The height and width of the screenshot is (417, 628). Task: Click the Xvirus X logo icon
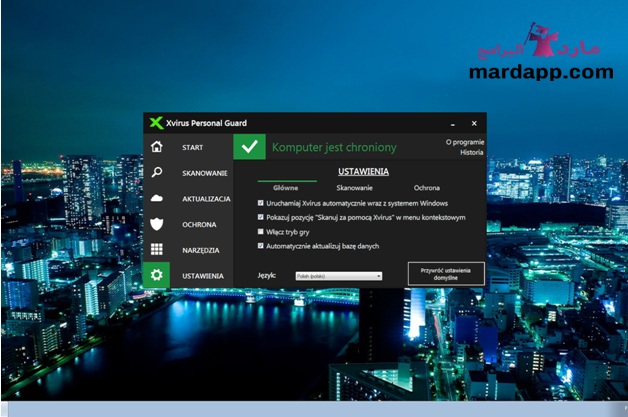coord(156,123)
